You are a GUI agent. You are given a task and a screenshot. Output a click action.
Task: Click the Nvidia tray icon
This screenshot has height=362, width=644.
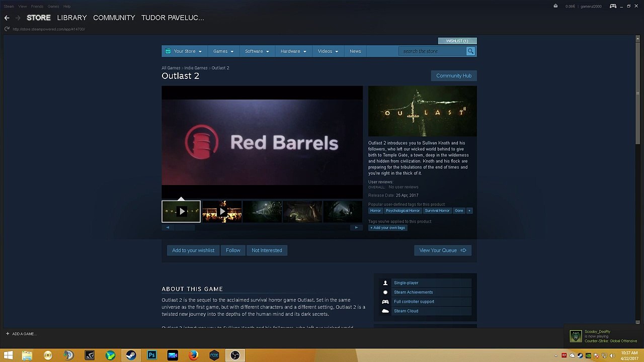[588, 356]
